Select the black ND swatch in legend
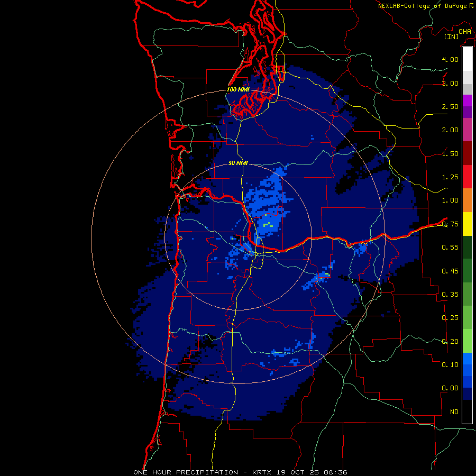Screen dimensions: 476x476 coord(467,411)
